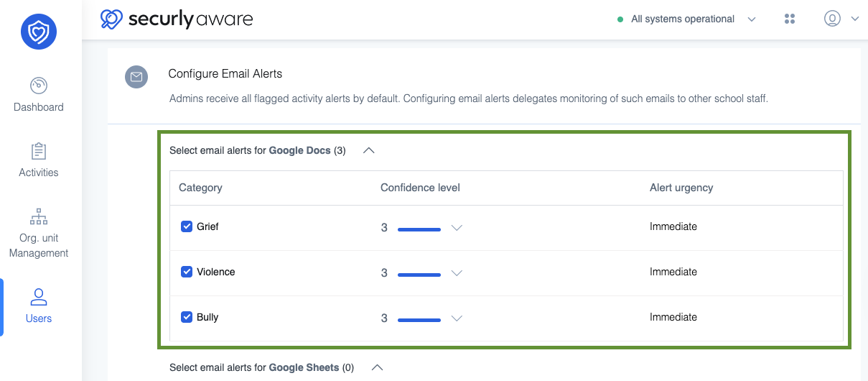The image size is (868, 381).
Task: Click the Grief category label
Action: coord(207,226)
